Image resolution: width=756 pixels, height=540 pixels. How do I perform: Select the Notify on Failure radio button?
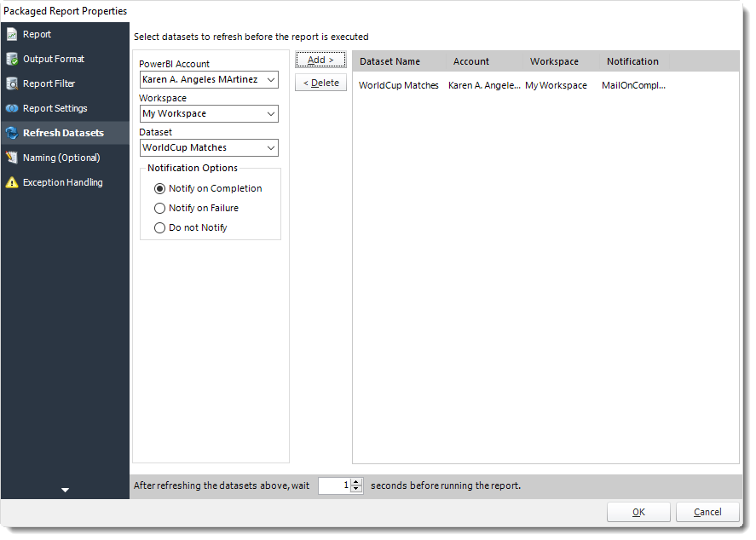tap(159, 208)
